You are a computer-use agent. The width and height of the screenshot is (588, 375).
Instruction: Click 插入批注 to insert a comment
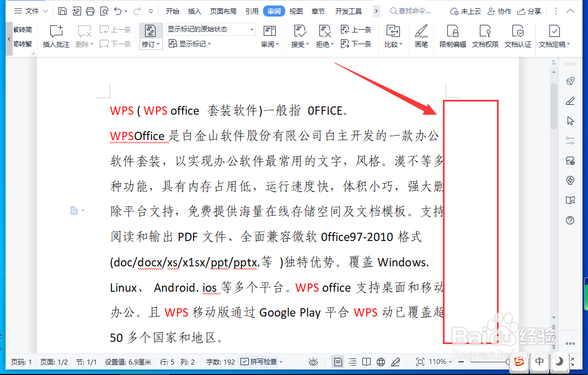[x=56, y=36]
